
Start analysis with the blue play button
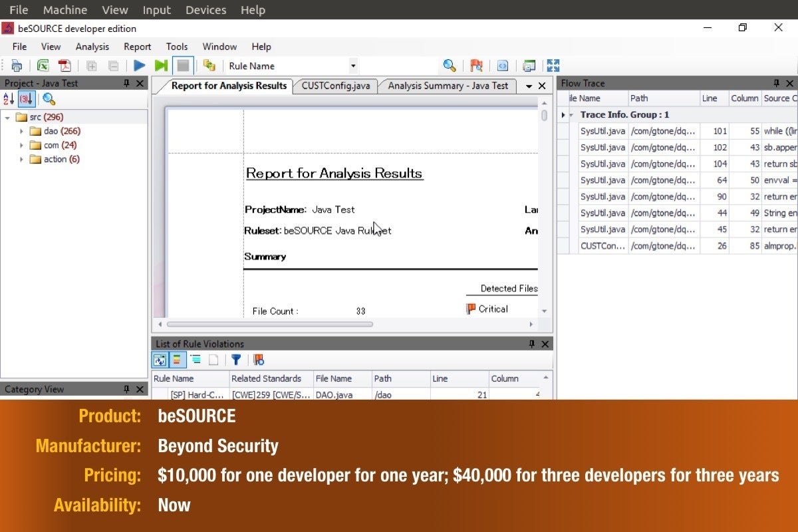point(140,66)
